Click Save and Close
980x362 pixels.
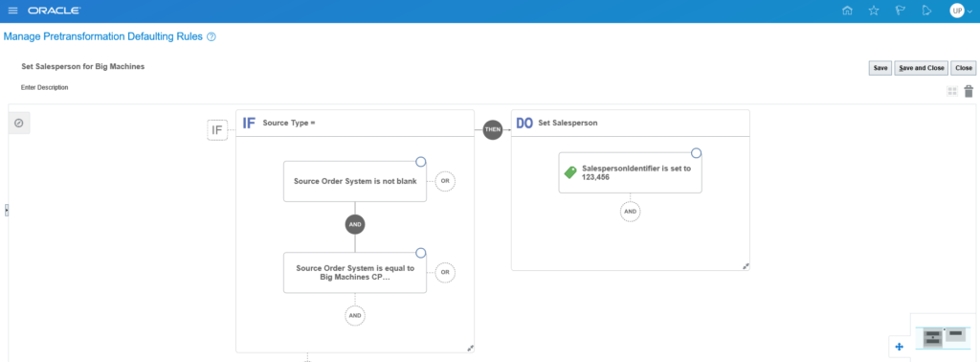(x=922, y=68)
